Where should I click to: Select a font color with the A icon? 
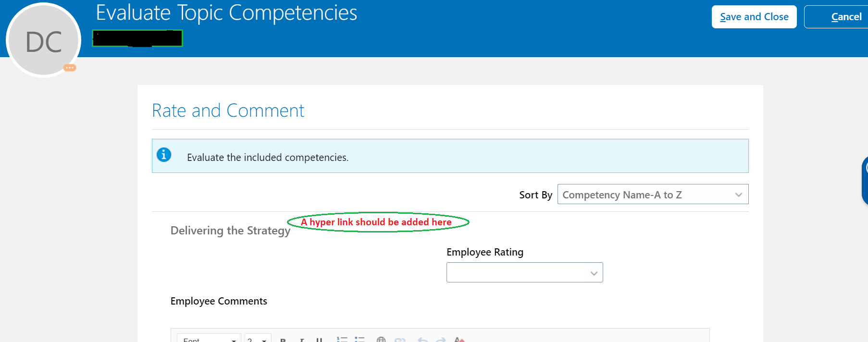459,340
